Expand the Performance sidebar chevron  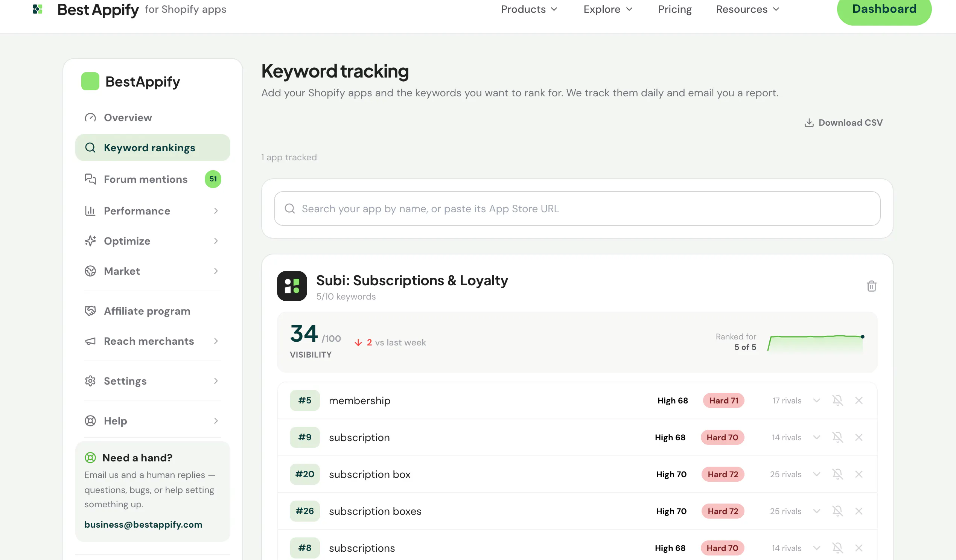(x=216, y=211)
